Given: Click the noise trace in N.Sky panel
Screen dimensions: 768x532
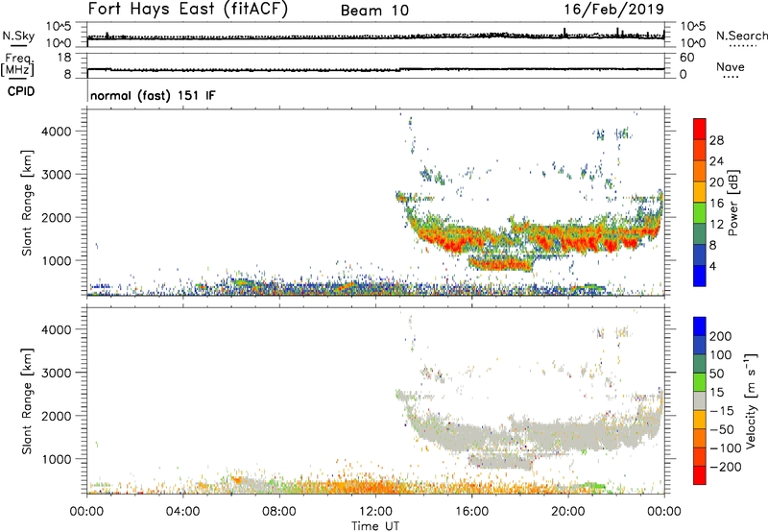Looking at the screenshot, I should click(x=375, y=36).
